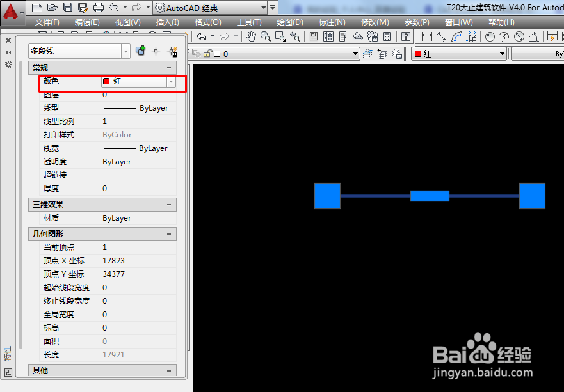Expand the quick access toolbar customize arrow
Viewport: 564px width, 392px height.
click(x=273, y=7)
